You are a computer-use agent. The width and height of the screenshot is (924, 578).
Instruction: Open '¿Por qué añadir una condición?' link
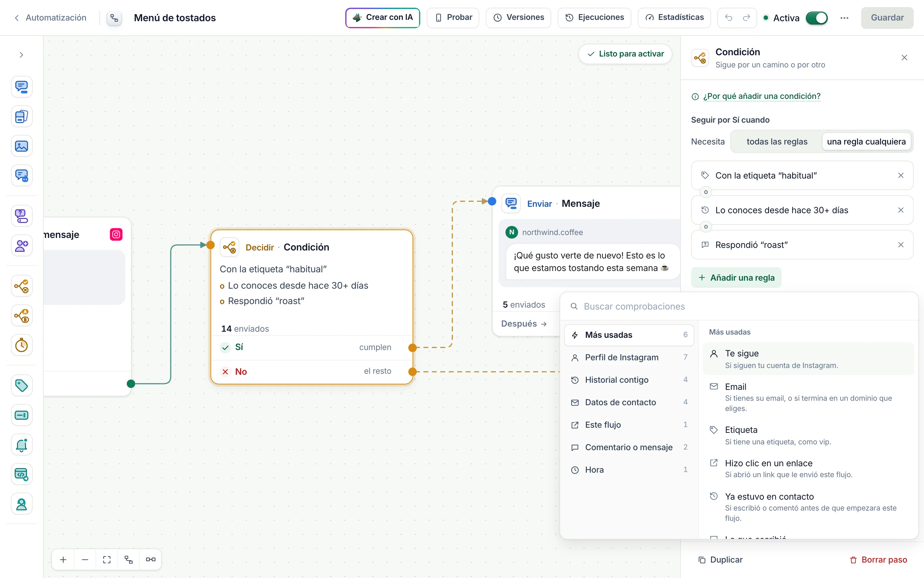click(761, 96)
